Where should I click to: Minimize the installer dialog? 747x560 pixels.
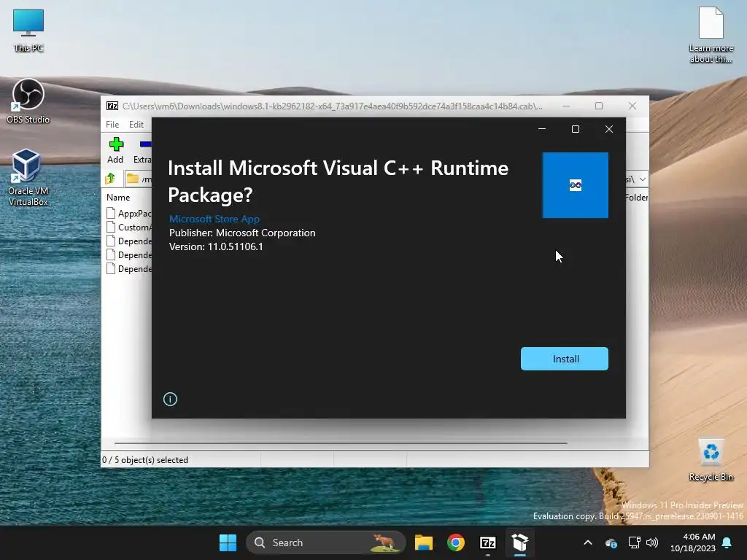(542, 129)
